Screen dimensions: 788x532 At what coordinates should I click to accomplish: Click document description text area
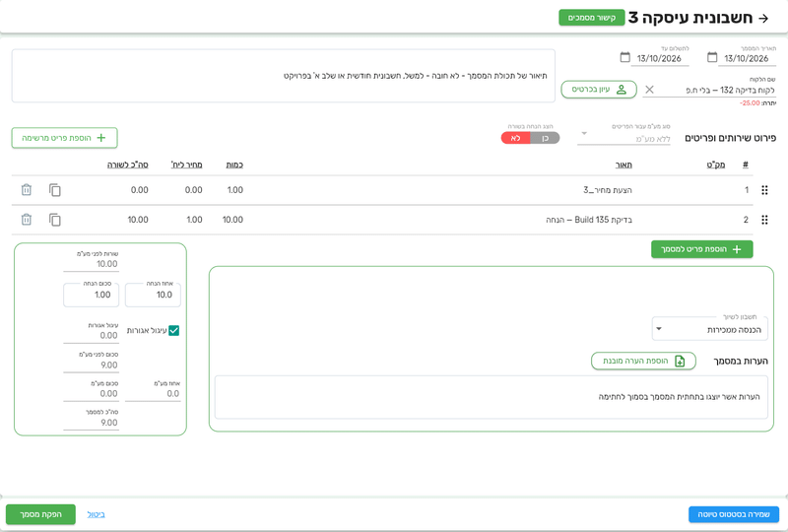[x=284, y=76]
